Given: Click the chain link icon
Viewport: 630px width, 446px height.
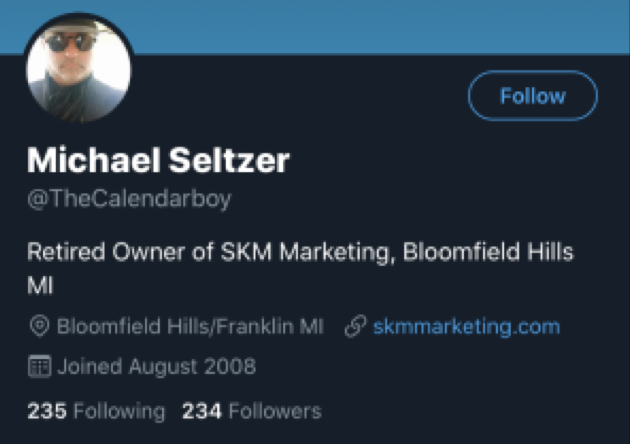Looking at the screenshot, I should (355, 327).
